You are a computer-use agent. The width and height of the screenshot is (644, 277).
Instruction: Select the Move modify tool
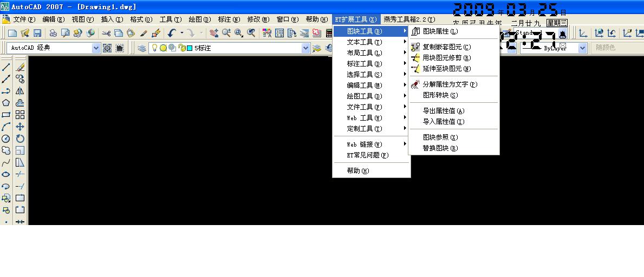(x=19, y=127)
